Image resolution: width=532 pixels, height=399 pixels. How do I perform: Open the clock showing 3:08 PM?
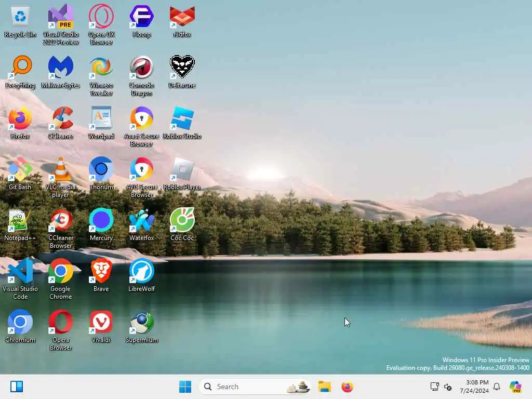474,387
